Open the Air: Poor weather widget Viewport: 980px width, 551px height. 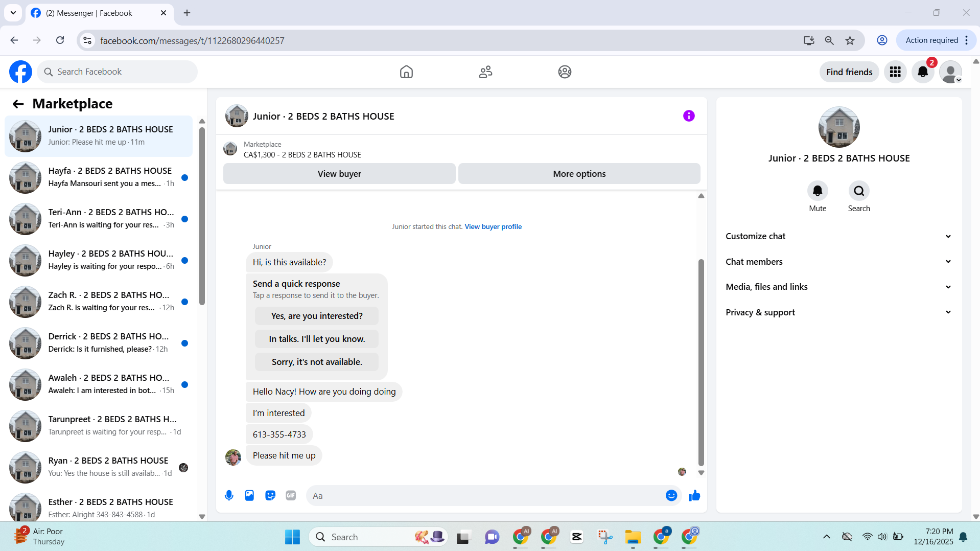coord(40,537)
